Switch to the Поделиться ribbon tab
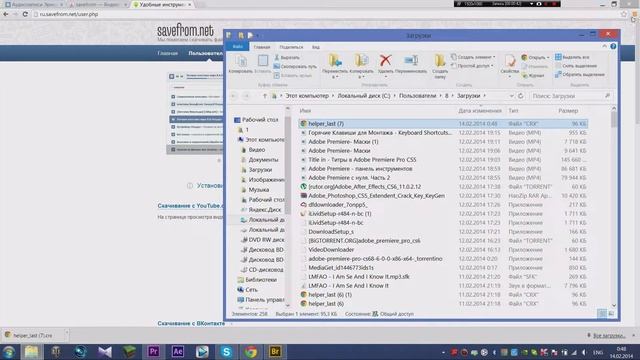The image size is (640, 360). pos(291,47)
